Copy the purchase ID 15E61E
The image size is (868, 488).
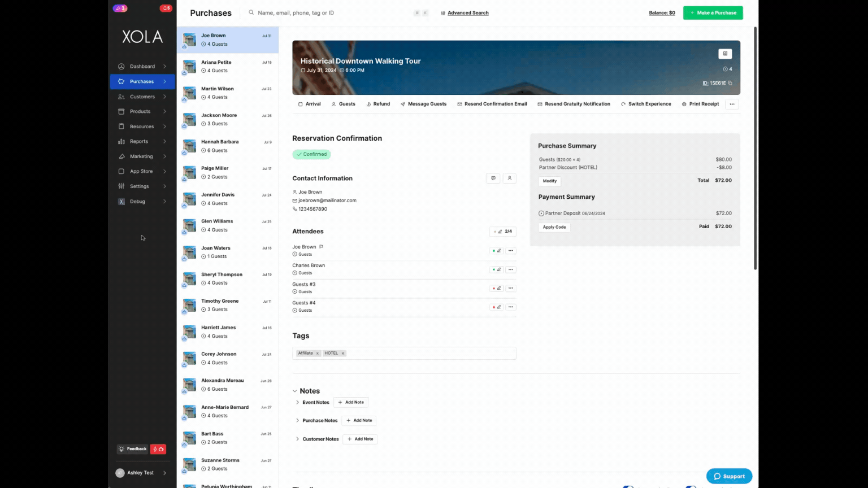click(x=730, y=83)
